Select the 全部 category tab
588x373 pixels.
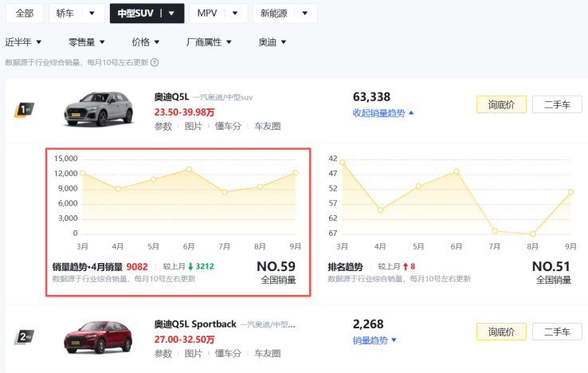25,14
